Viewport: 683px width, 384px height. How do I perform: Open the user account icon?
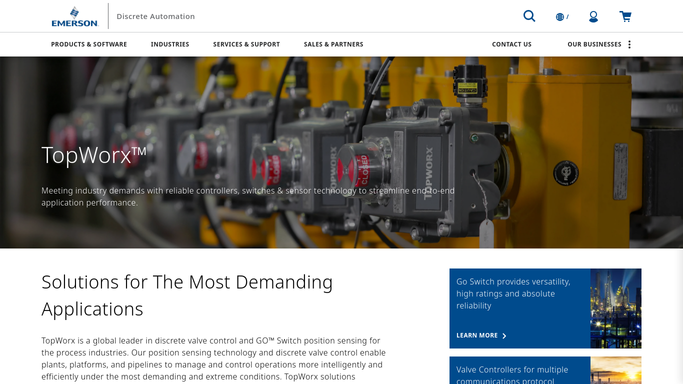pos(593,17)
